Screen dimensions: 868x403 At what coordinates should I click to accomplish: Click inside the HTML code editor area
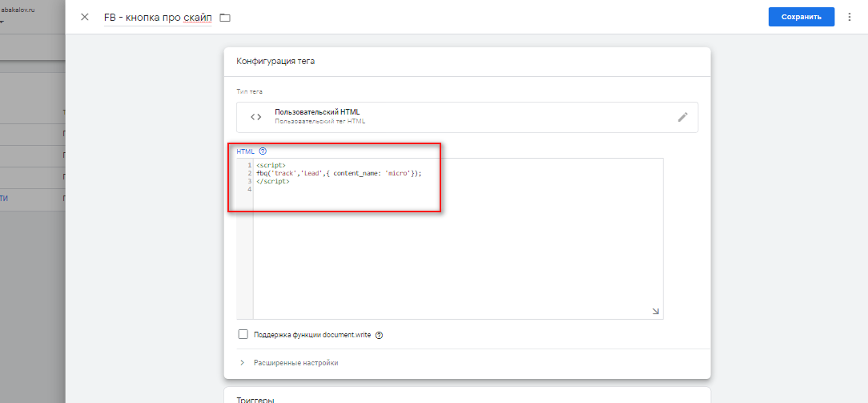click(458, 238)
